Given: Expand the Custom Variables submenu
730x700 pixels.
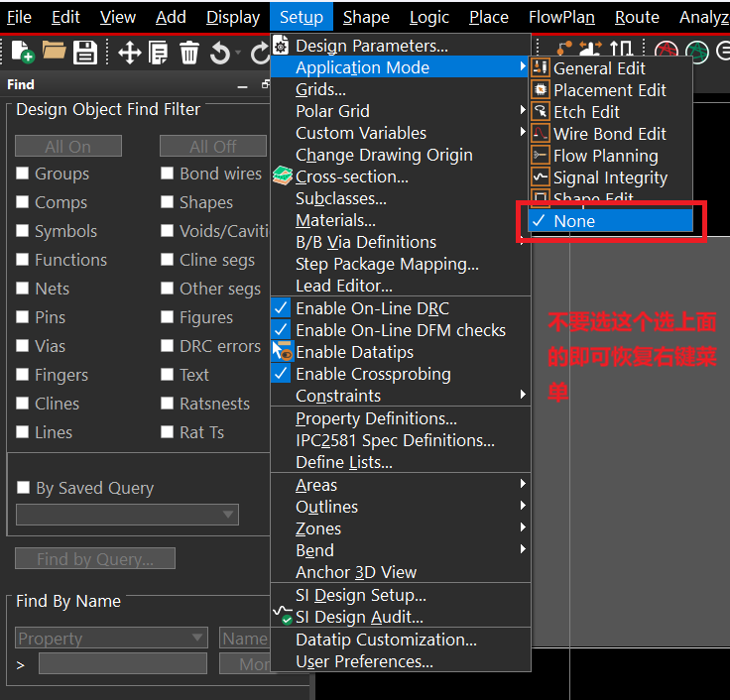Looking at the screenshot, I should pyautogui.click(x=401, y=133).
